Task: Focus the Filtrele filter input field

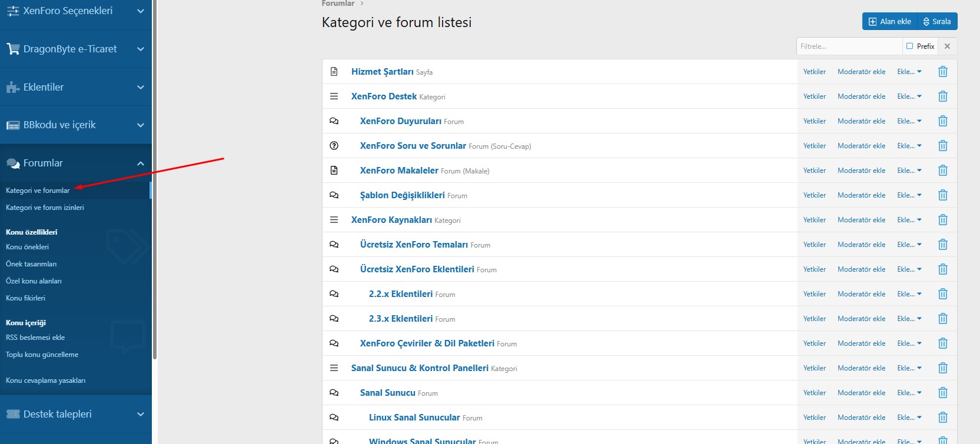Action: point(849,46)
